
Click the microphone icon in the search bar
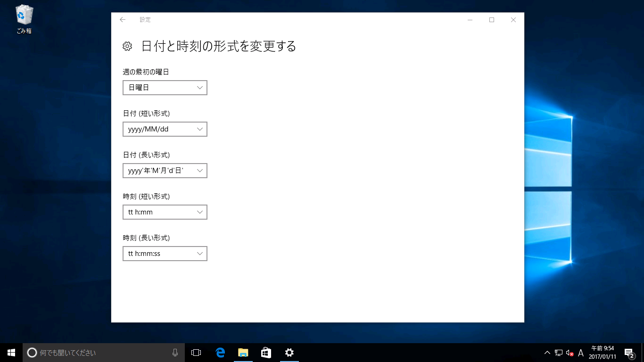tap(175, 352)
